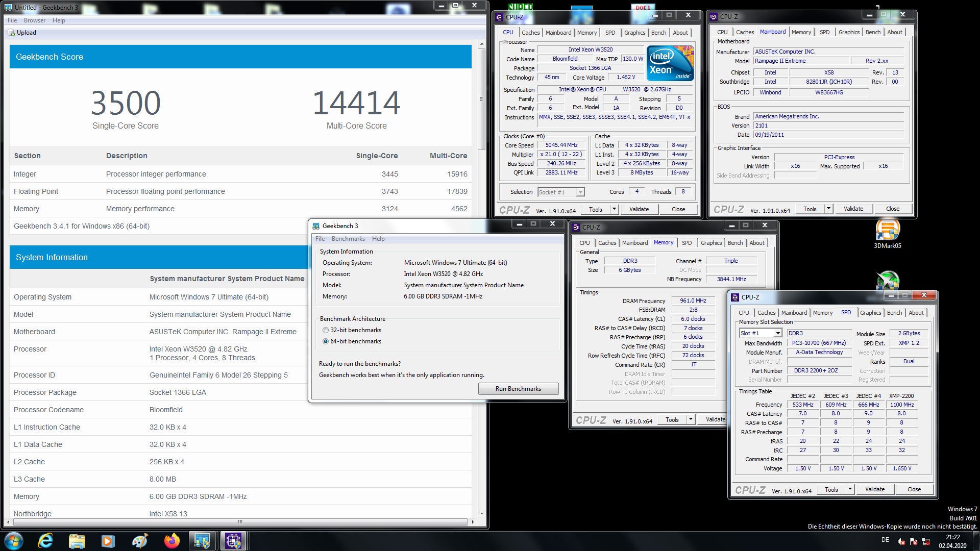Click the scroll-up arrow of Geekbench results

[x=481, y=44]
